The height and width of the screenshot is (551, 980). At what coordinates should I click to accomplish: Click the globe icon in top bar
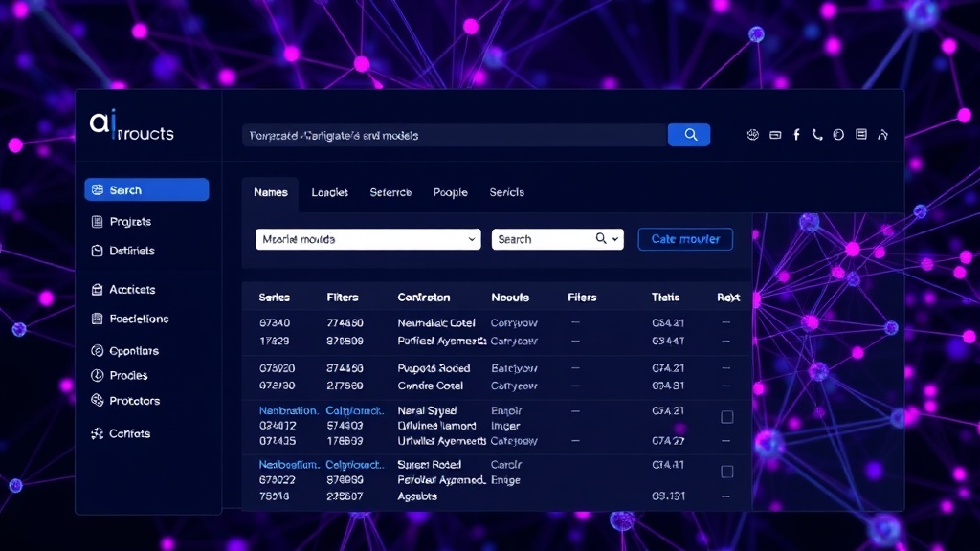tap(752, 134)
